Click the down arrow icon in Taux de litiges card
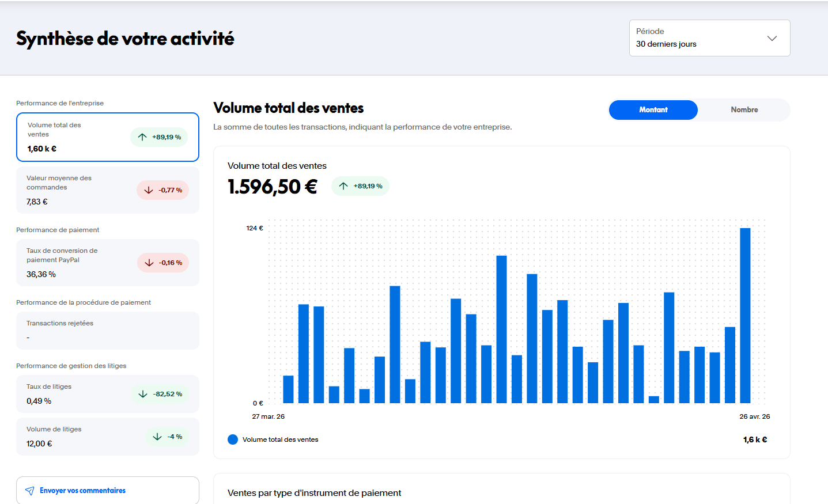The image size is (828, 504). tap(143, 394)
